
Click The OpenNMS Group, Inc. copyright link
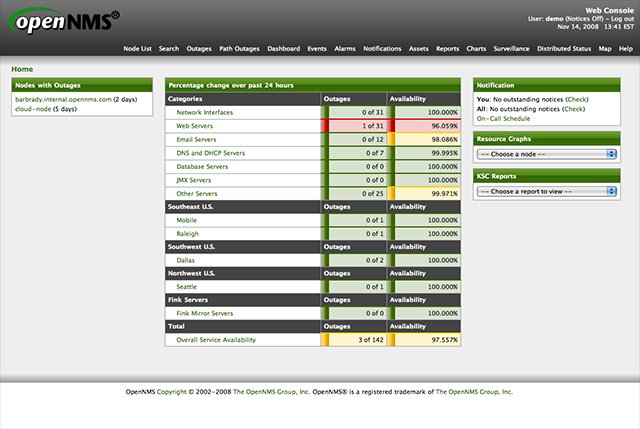pos(271,392)
